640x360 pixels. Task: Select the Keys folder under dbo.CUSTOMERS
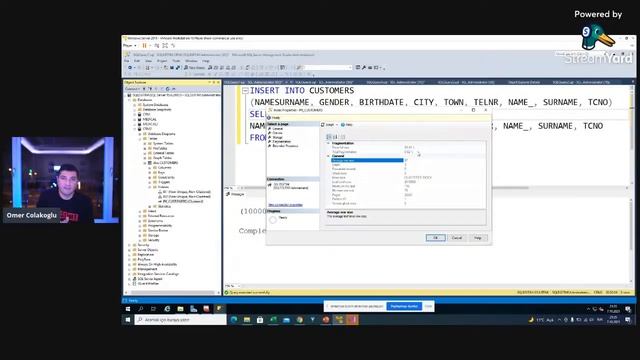[161, 173]
